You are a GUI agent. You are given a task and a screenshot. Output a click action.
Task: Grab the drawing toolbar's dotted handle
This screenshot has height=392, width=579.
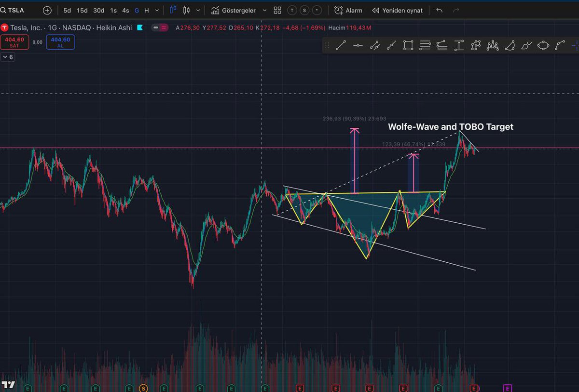click(327, 46)
